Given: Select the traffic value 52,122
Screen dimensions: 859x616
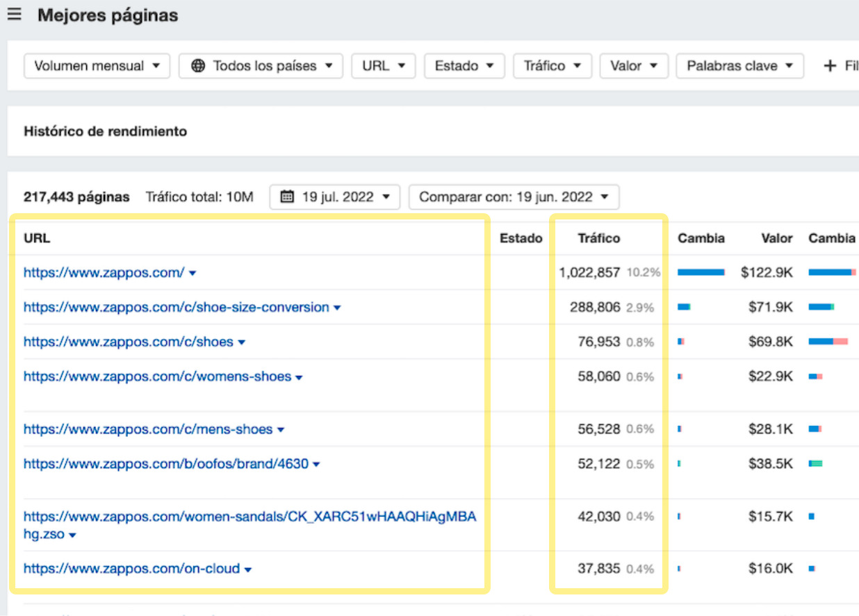Looking at the screenshot, I should [x=599, y=465].
